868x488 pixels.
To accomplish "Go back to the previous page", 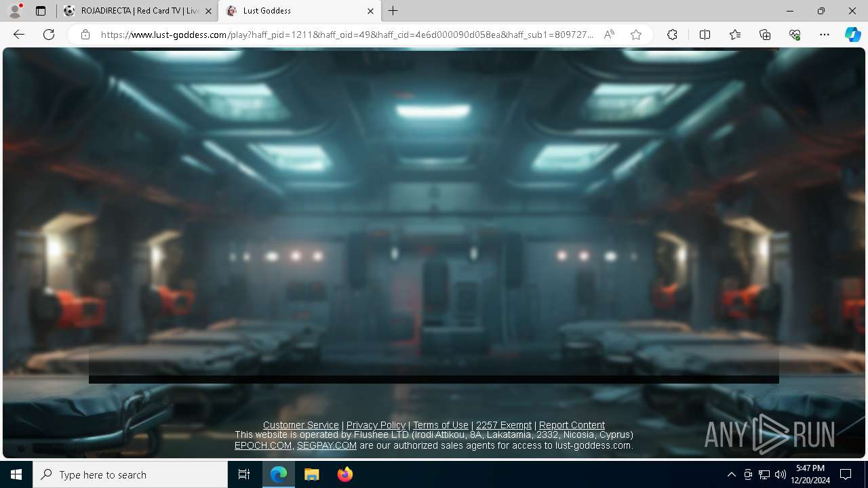I will coord(19,35).
